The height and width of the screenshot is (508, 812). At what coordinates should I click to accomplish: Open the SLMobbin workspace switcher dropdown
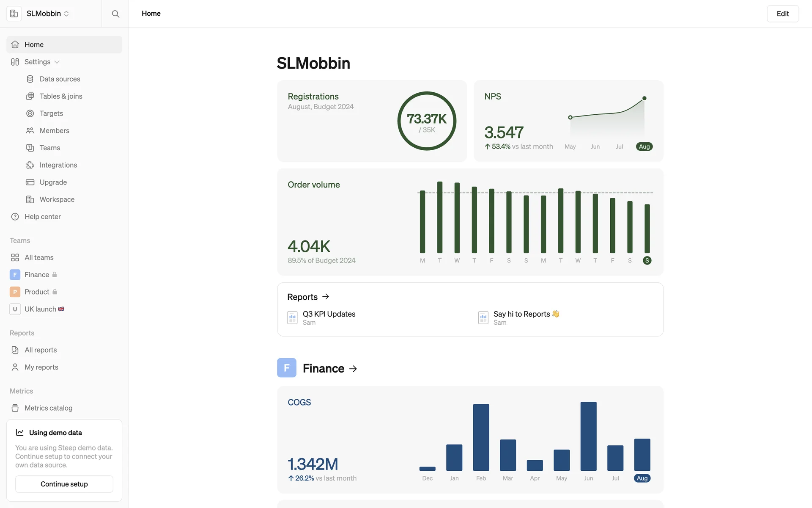coord(48,14)
